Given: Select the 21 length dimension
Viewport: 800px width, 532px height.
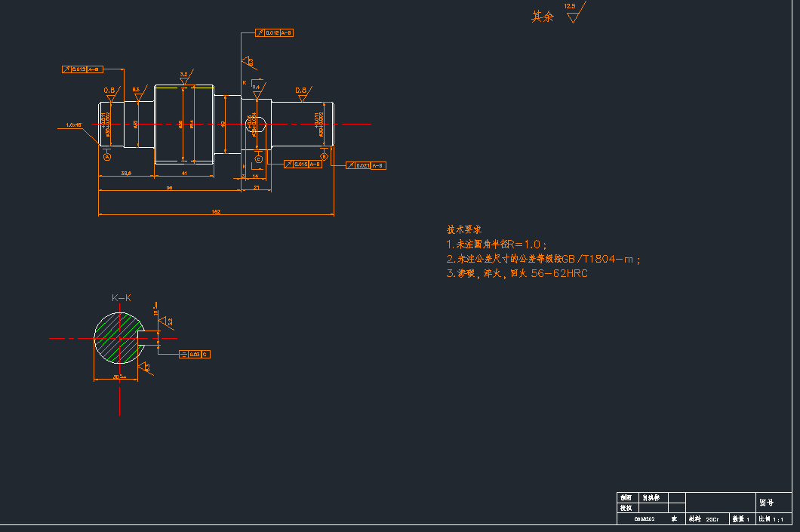Looking at the screenshot, I should click(257, 188).
